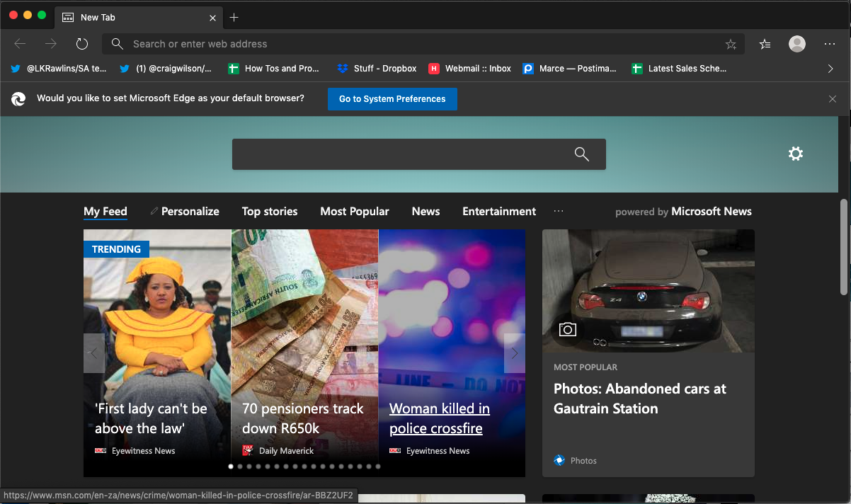The image size is (851, 504).
Task: Expand hidden bookmarks bar overflow chevron
Action: tap(830, 69)
